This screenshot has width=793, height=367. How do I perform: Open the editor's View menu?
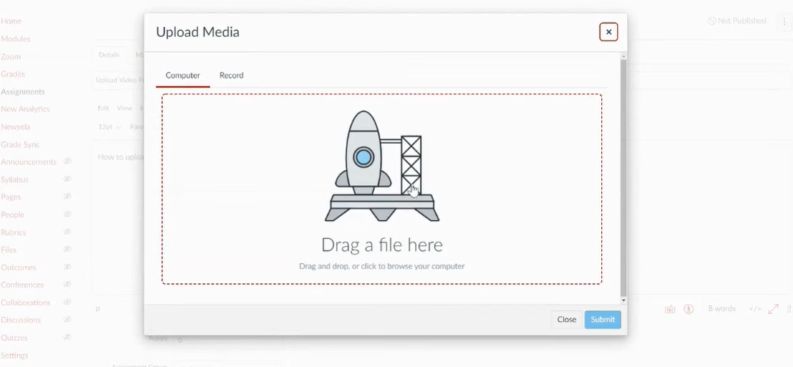click(x=124, y=108)
